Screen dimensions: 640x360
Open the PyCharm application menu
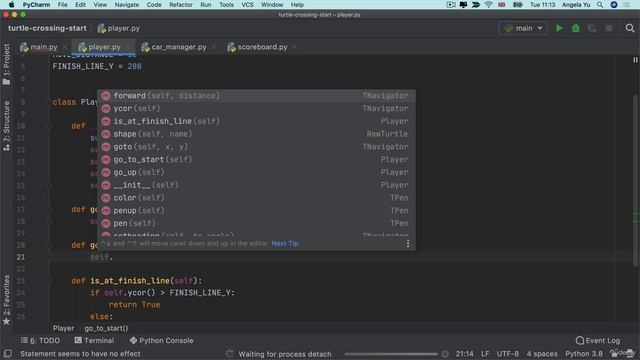coord(36,4)
